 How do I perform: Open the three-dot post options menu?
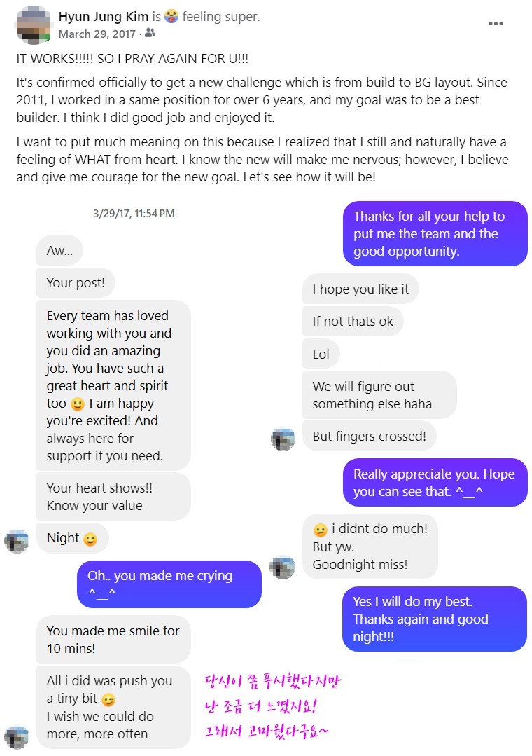496,24
